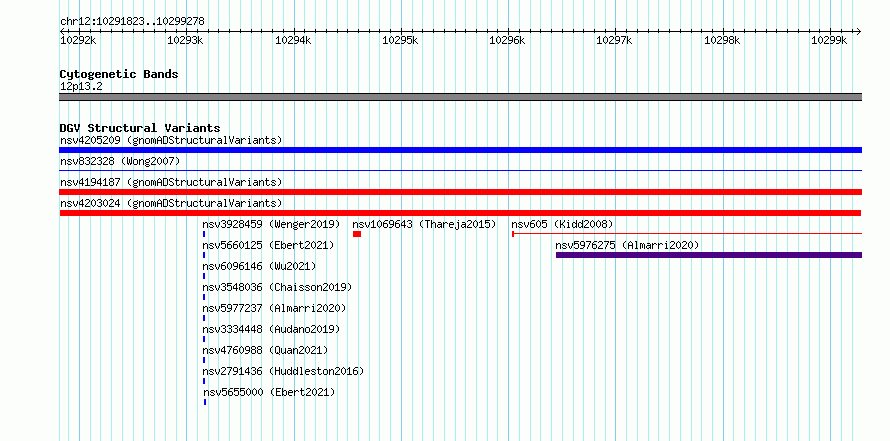
Task: Click the 10297k ruler tick label
Action: tap(614, 40)
